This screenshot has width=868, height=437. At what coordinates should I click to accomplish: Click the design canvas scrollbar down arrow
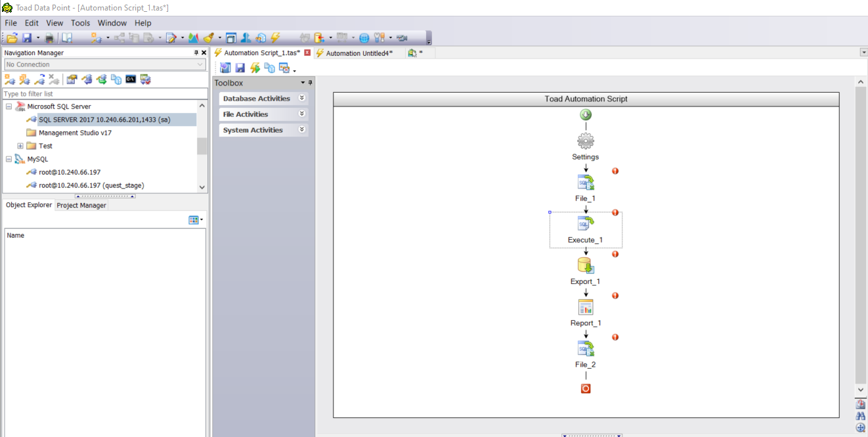(861, 390)
